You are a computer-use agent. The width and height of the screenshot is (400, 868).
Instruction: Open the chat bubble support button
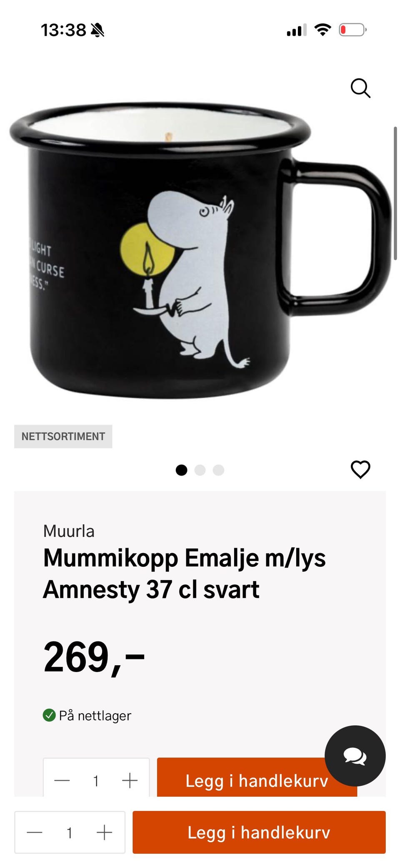point(355,756)
